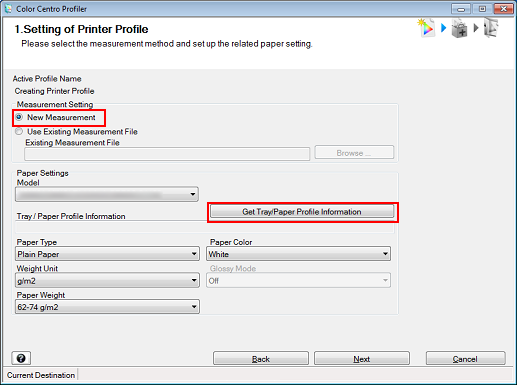Go Back to the previous step
The width and height of the screenshot is (517, 385).
click(261, 359)
